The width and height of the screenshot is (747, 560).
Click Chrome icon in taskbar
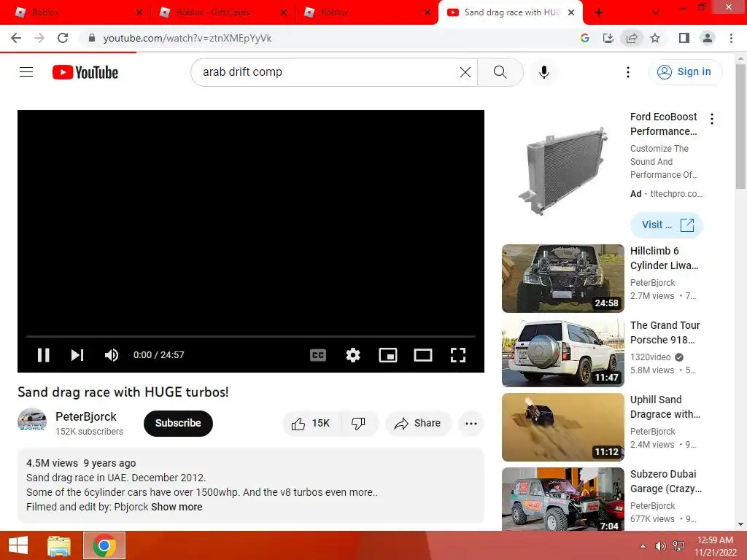pos(104,545)
